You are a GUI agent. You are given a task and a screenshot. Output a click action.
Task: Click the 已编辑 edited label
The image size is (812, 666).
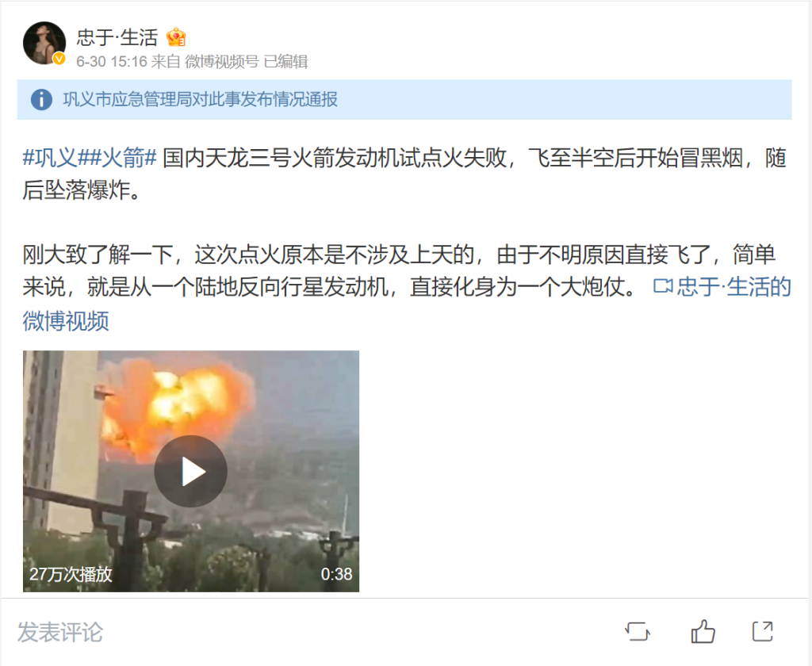click(x=285, y=62)
